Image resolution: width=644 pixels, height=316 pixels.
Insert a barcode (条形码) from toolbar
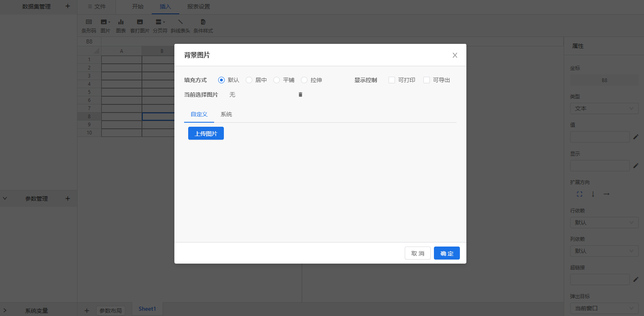pyautogui.click(x=89, y=26)
